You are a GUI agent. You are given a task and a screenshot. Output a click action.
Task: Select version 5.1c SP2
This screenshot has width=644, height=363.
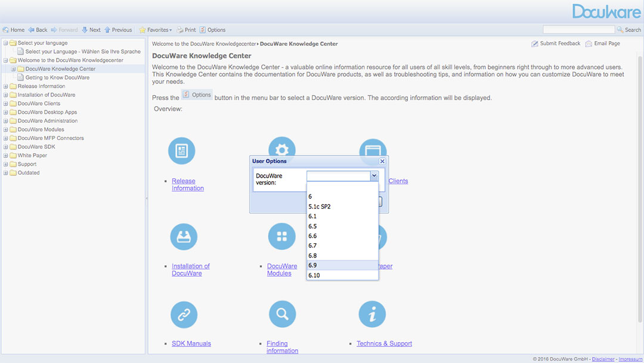pyautogui.click(x=342, y=206)
